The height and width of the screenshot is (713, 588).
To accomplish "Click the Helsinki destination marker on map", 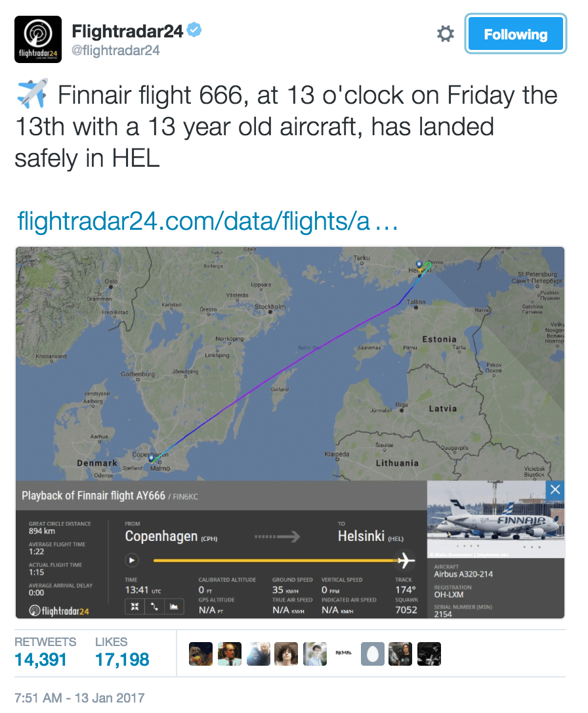I will pyautogui.click(x=419, y=265).
